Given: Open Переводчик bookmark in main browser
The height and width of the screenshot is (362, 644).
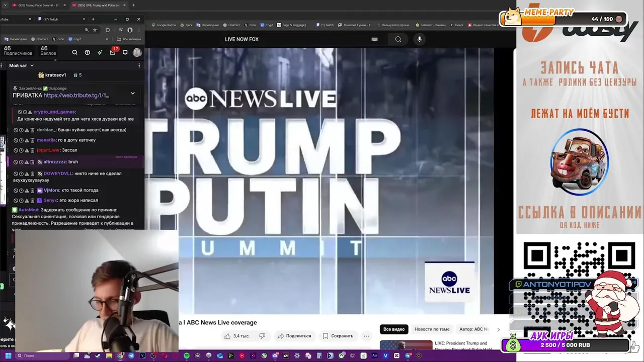Looking at the screenshot, I should 208,25.
